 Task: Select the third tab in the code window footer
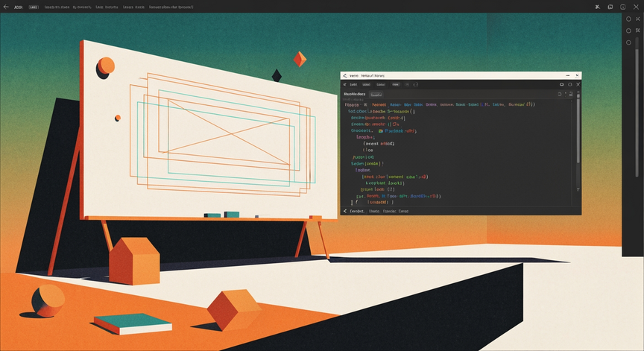click(389, 211)
